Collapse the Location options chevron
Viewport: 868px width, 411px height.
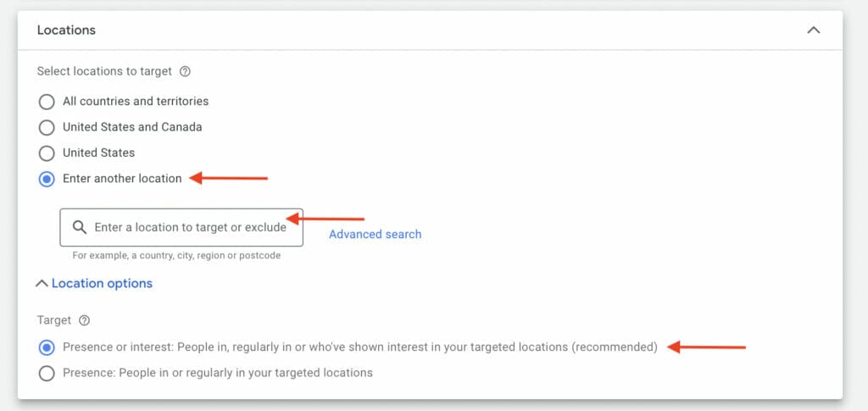point(42,283)
